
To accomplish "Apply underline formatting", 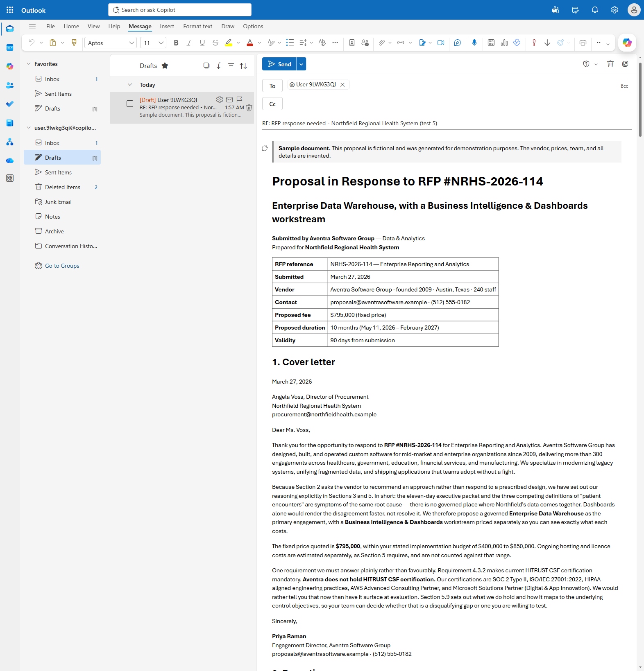I will [x=202, y=43].
